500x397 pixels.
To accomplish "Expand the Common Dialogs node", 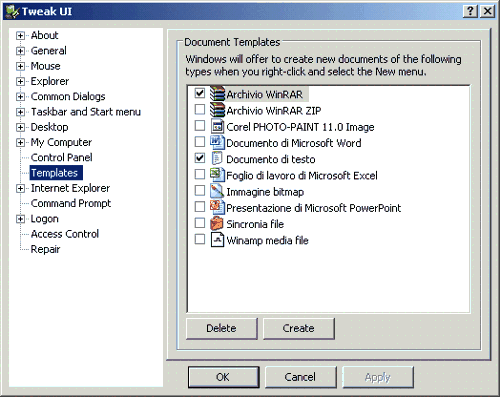I will [20, 97].
